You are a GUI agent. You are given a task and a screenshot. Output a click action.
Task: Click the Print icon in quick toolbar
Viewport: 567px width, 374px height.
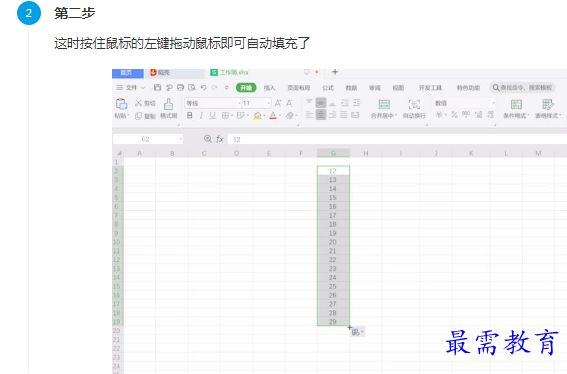(x=180, y=88)
